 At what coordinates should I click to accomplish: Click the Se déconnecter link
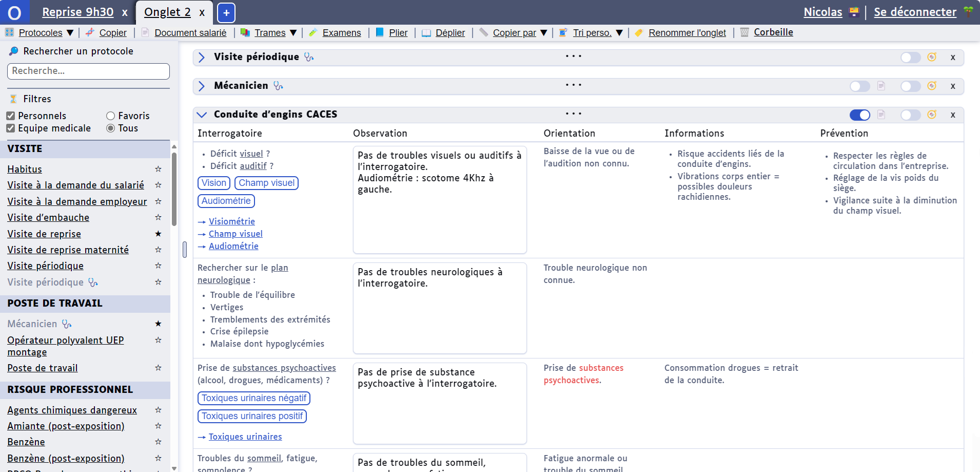coord(915,12)
